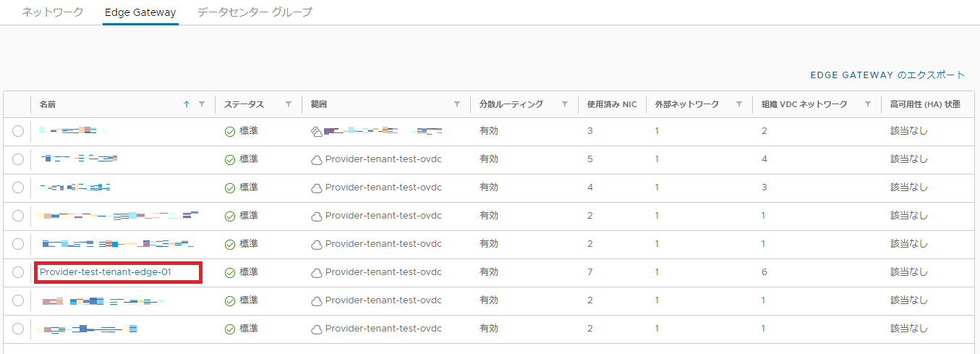
Task: Click filter icon in 分散ルーティング column header
Action: pyautogui.click(x=565, y=104)
